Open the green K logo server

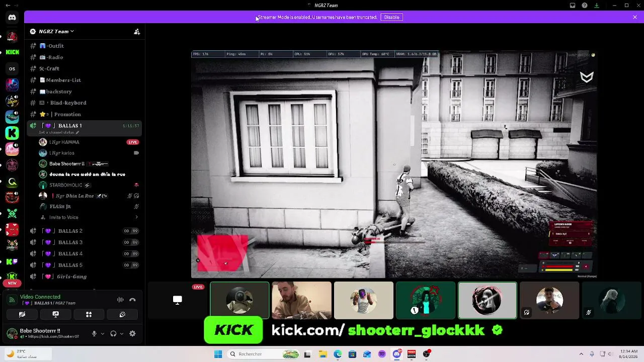tap(12, 133)
